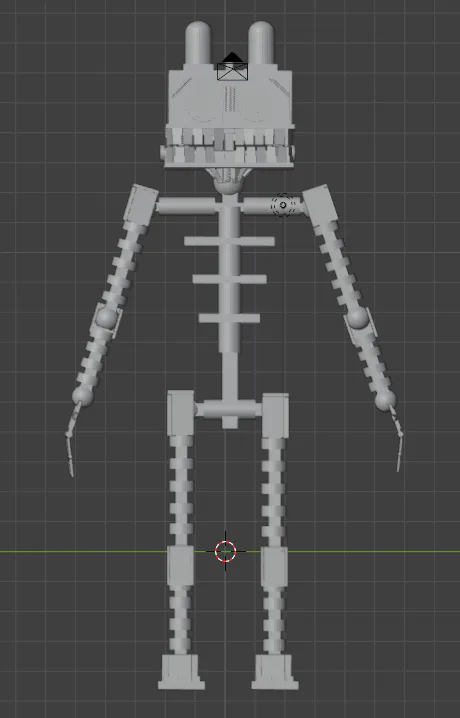Select the point light at the shoulder
The image size is (460, 718).
pos(283,205)
